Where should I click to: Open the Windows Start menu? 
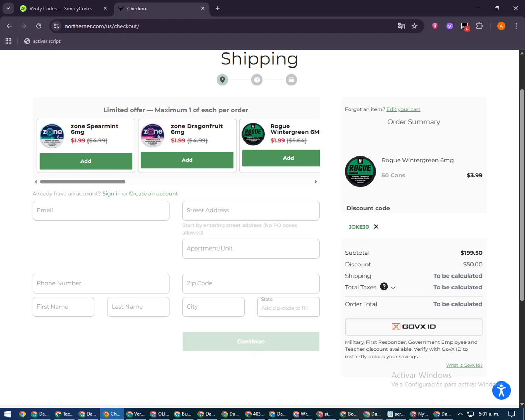(7, 414)
